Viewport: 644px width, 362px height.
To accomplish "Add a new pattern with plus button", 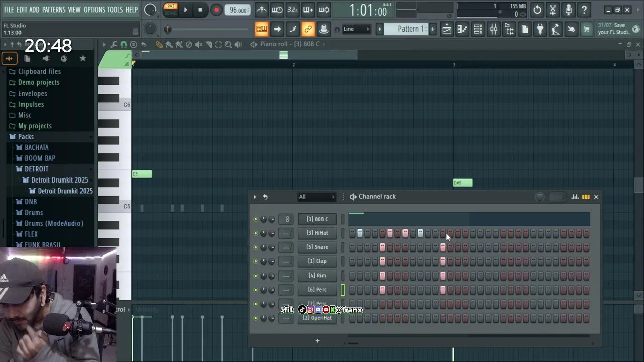I will [x=432, y=29].
